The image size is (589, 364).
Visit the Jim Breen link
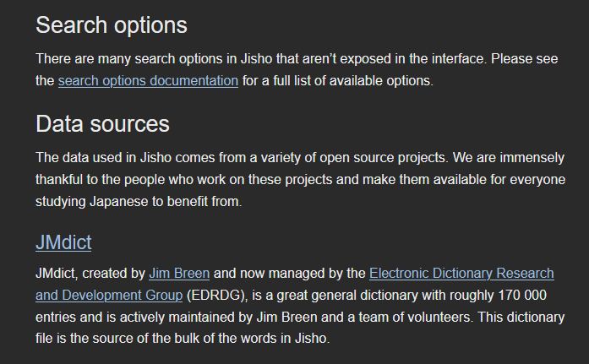tap(179, 273)
